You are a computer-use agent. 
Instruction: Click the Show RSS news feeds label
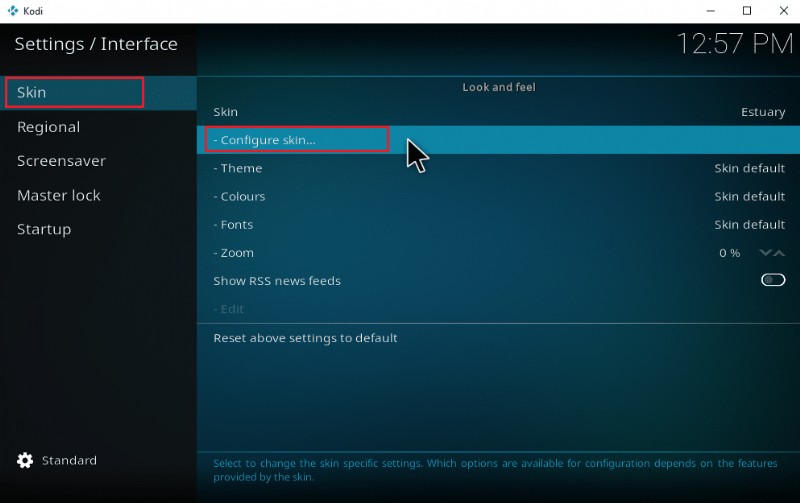coord(277,281)
